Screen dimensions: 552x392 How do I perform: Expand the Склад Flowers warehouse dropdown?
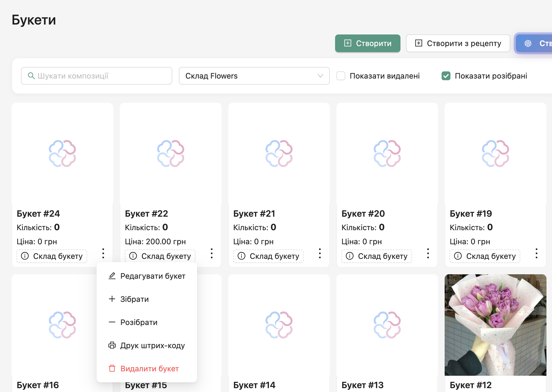coord(254,76)
